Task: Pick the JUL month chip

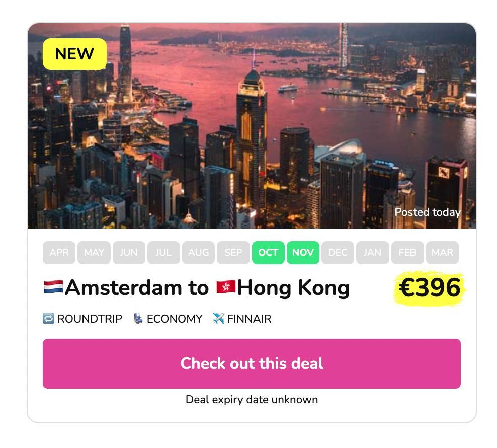Action: pyautogui.click(x=163, y=253)
